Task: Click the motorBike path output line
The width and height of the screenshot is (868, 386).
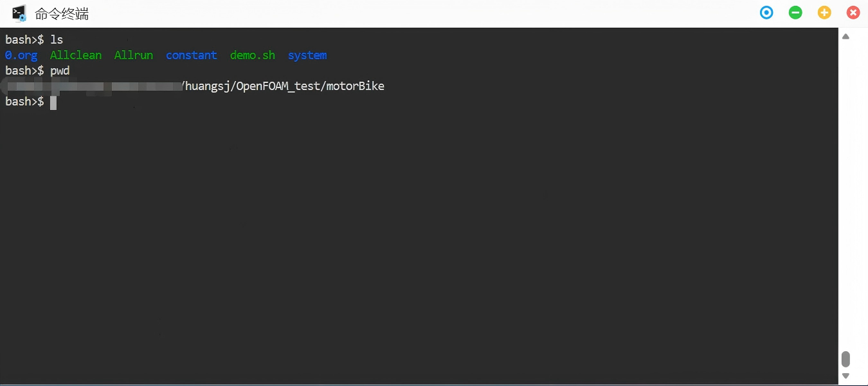Action: [x=283, y=86]
